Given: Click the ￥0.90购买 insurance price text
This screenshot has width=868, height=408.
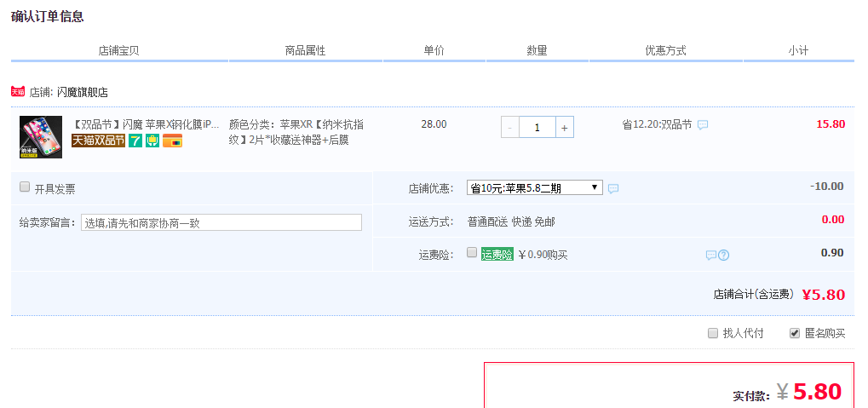Looking at the screenshot, I should click(543, 256).
